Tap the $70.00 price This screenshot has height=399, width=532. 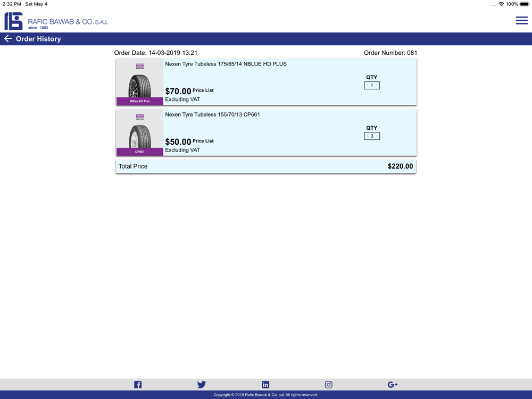click(178, 92)
